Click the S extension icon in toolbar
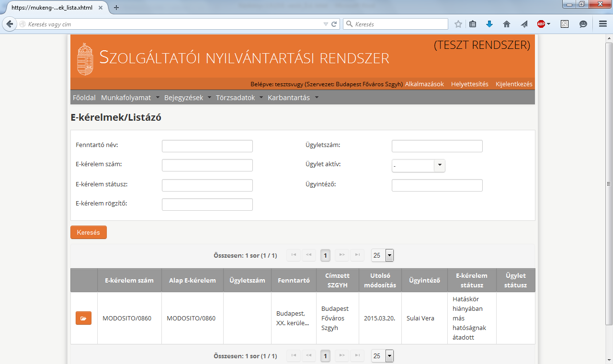Screen dimensions: 613x364 click(565, 24)
